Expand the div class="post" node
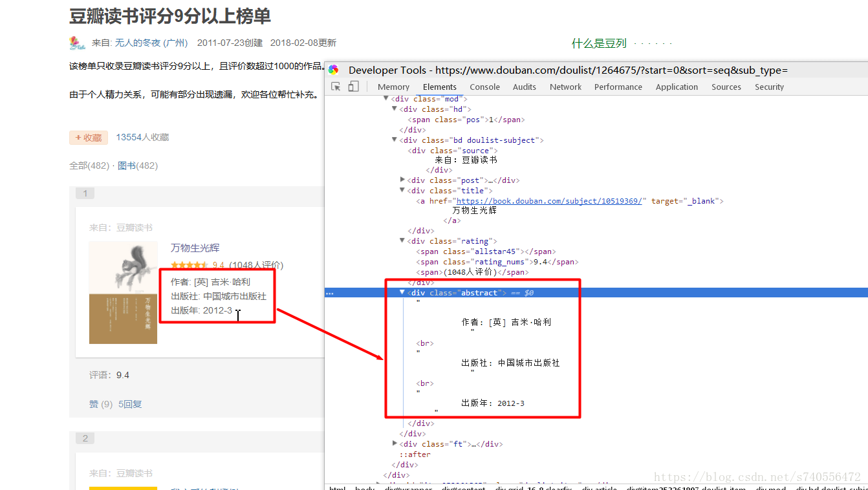The image size is (868, 490). [x=403, y=180]
